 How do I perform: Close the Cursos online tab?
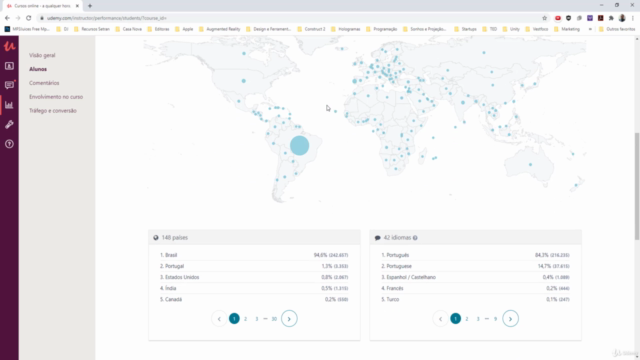coord(77,6)
